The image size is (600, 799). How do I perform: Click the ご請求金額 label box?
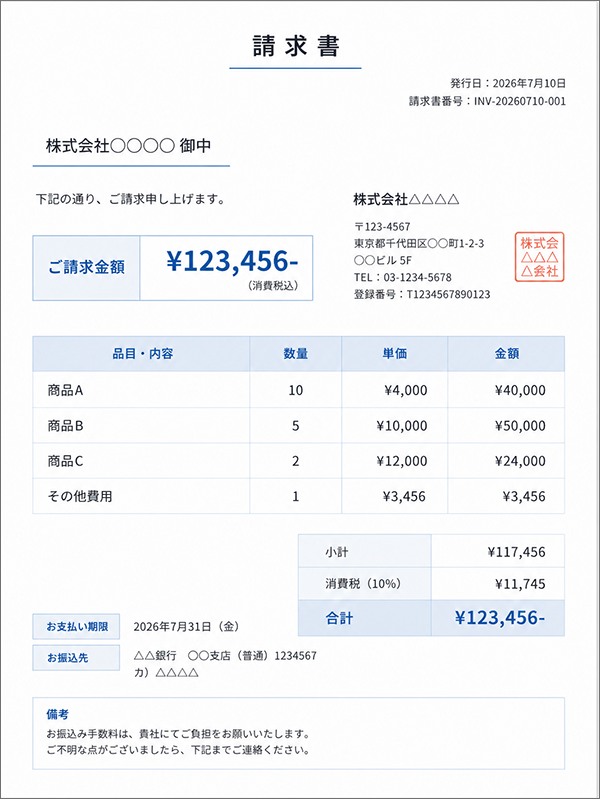[86, 268]
